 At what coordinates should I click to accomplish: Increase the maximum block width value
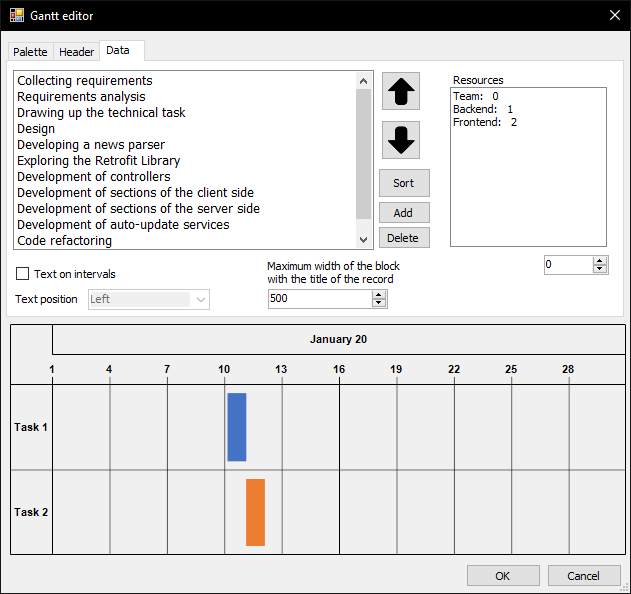(378, 295)
